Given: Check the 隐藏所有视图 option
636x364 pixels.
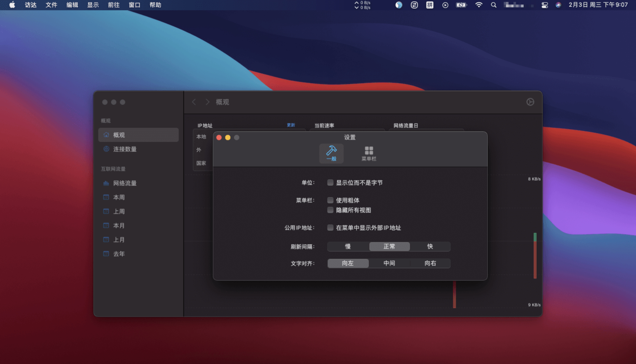Looking at the screenshot, I should (x=330, y=210).
